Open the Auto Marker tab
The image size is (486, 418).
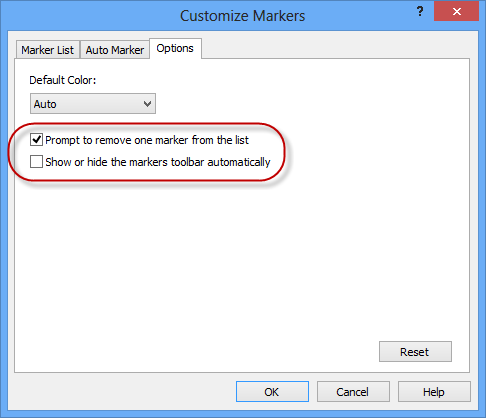click(x=115, y=50)
